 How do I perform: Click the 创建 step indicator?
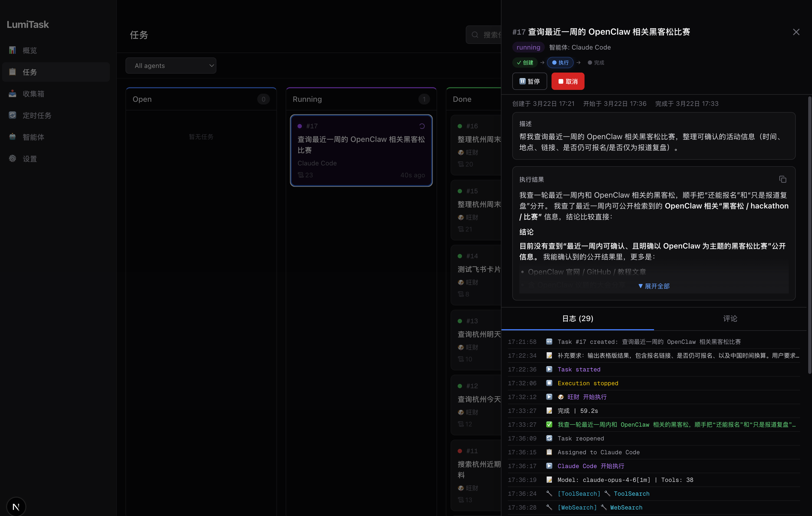[525, 63]
